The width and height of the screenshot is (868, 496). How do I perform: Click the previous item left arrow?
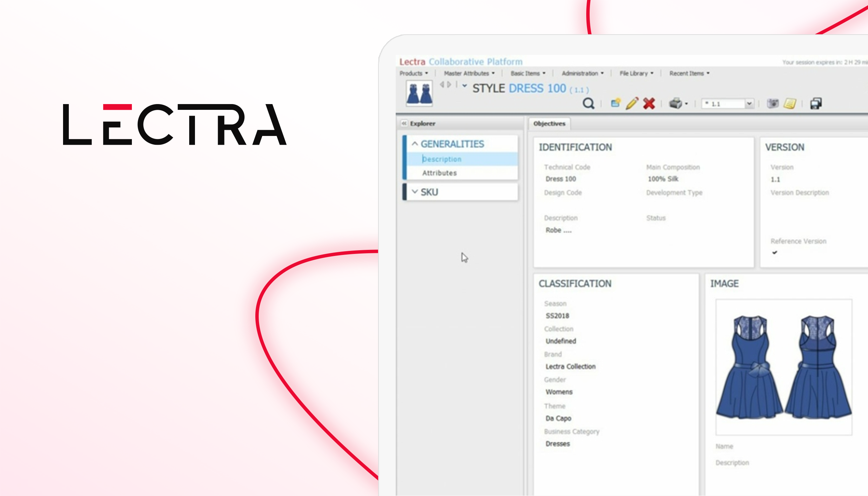[442, 84]
